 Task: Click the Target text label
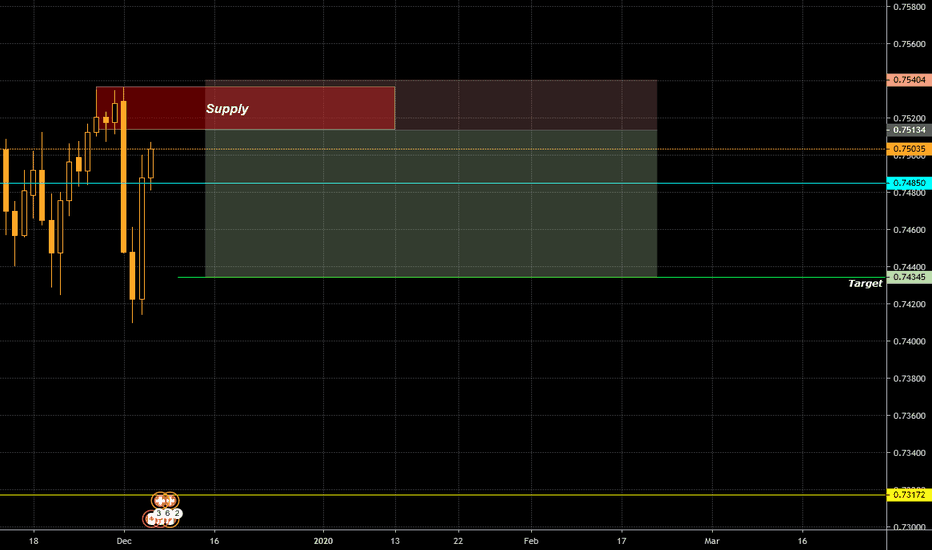(x=865, y=284)
